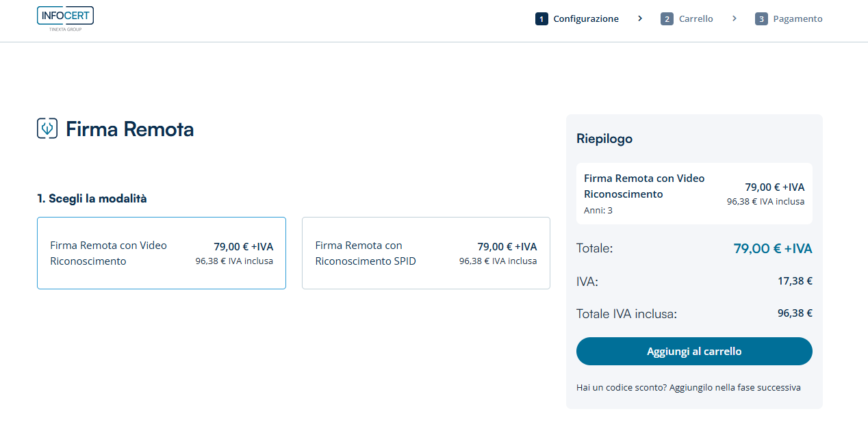Click the Scegli la modalità section title

point(92,199)
